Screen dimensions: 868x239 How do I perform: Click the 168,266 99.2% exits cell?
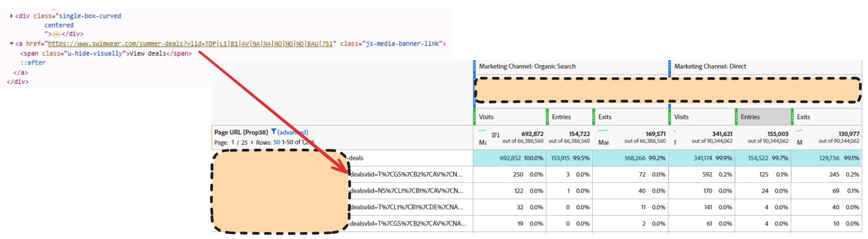click(x=630, y=158)
